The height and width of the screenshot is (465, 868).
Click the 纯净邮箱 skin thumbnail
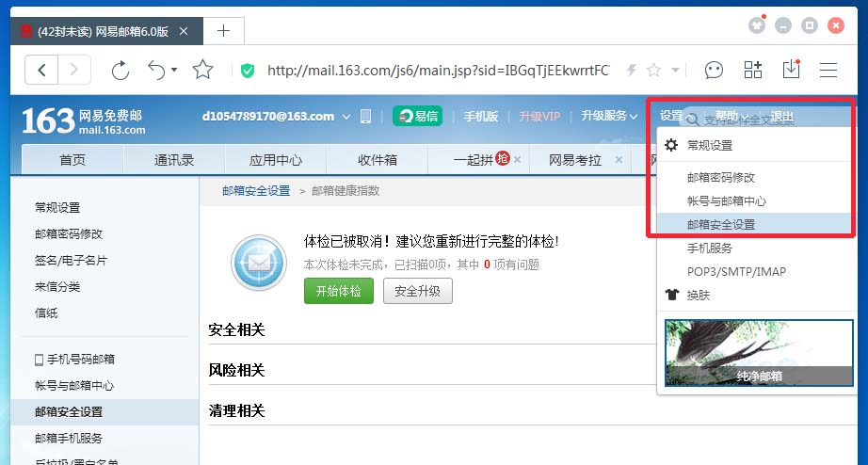point(759,353)
